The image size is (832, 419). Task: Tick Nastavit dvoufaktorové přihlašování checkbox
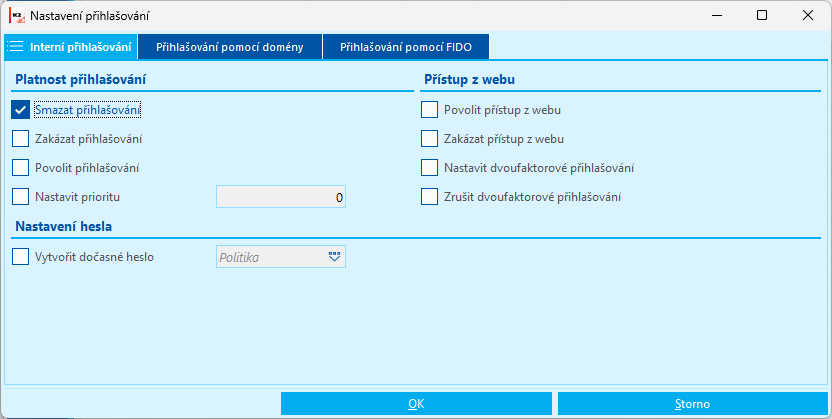click(430, 168)
